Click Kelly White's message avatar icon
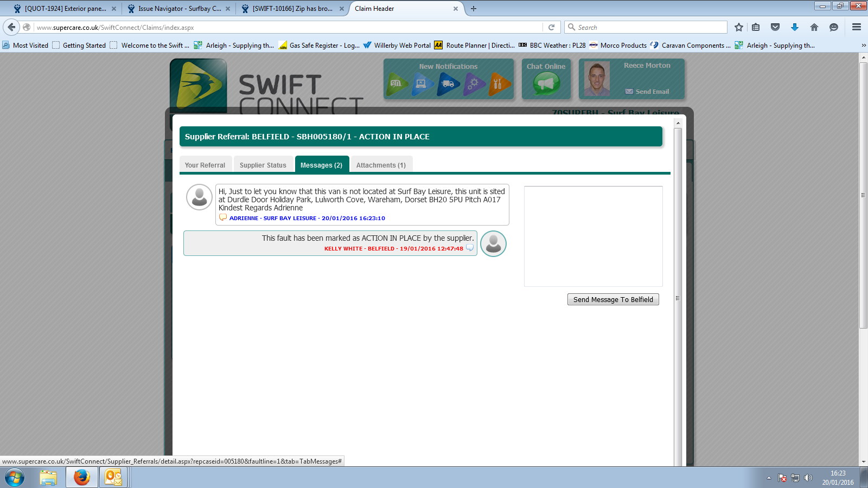This screenshot has height=488, width=868. coord(493,243)
